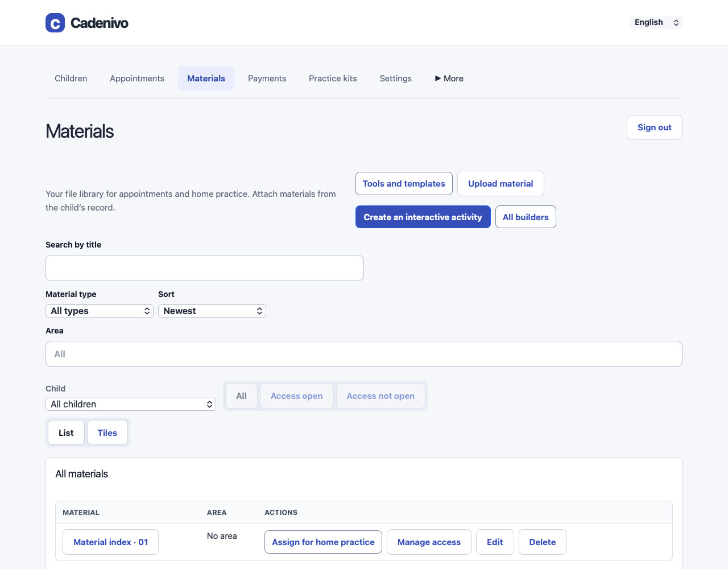Switch to Tiles view
The width and height of the screenshot is (728, 569).
pyautogui.click(x=107, y=433)
